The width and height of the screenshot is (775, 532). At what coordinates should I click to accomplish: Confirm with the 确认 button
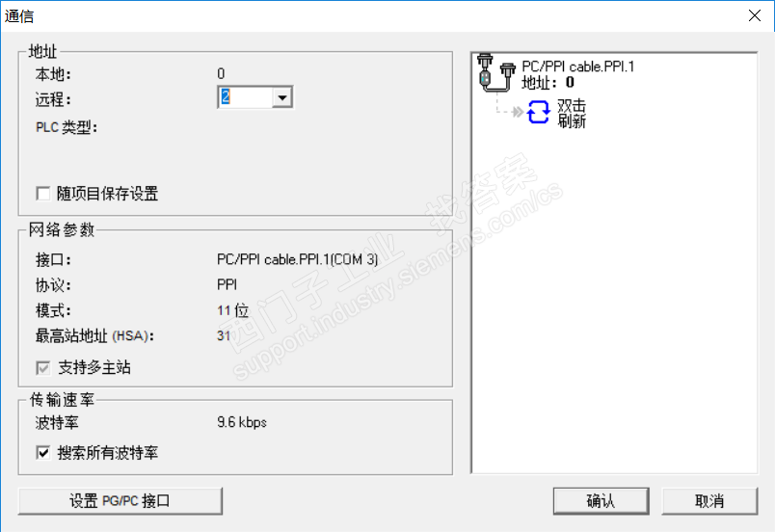click(601, 501)
